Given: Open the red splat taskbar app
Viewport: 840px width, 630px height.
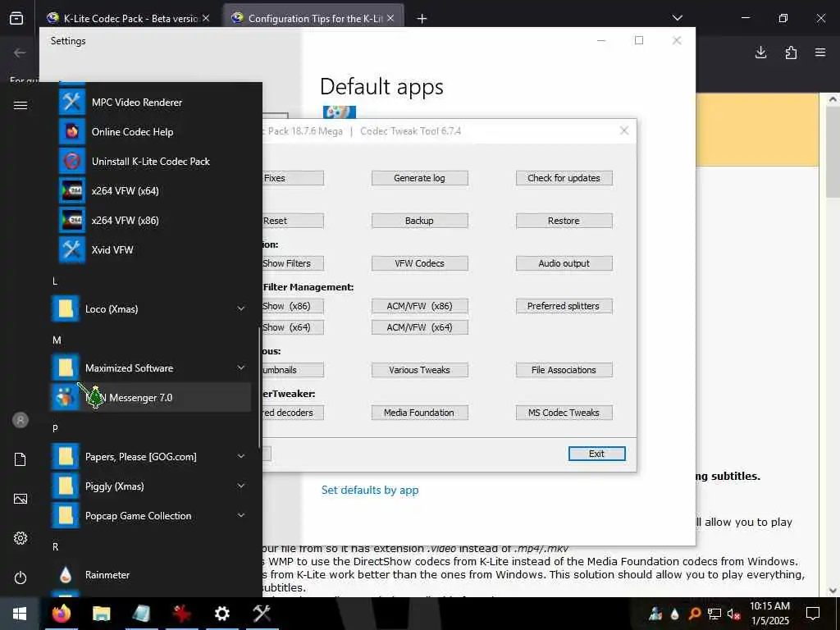Looking at the screenshot, I should [x=181, y=614].
